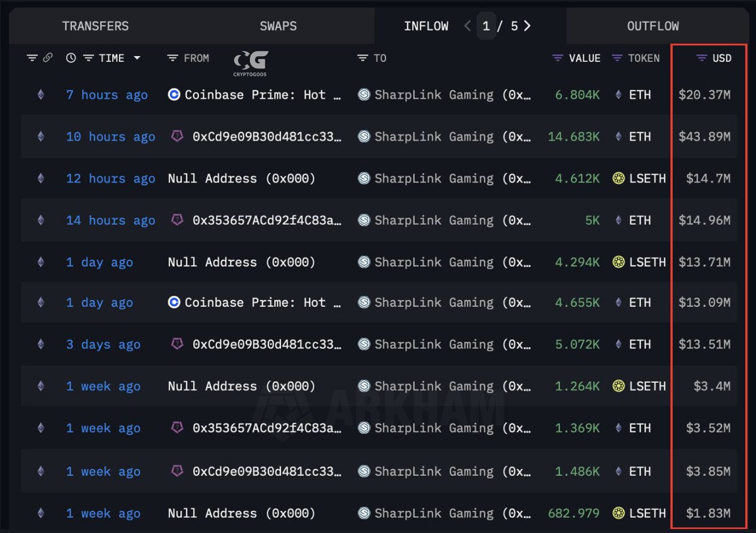Viewport: 756px width, 533px height.
Task: Click SharpLink logo in the 7 hours ago row
Action: click(364, 95)
